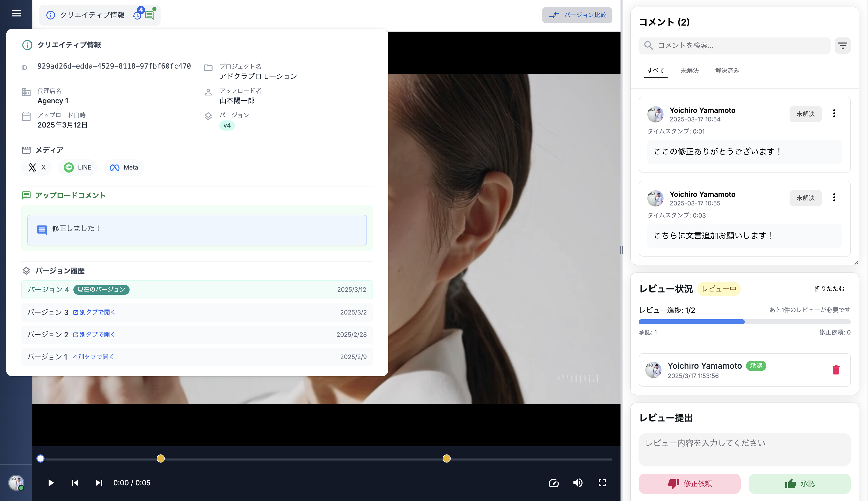
Task: Switch to 解決済み comments tab
Action: [x=727, y=71]
